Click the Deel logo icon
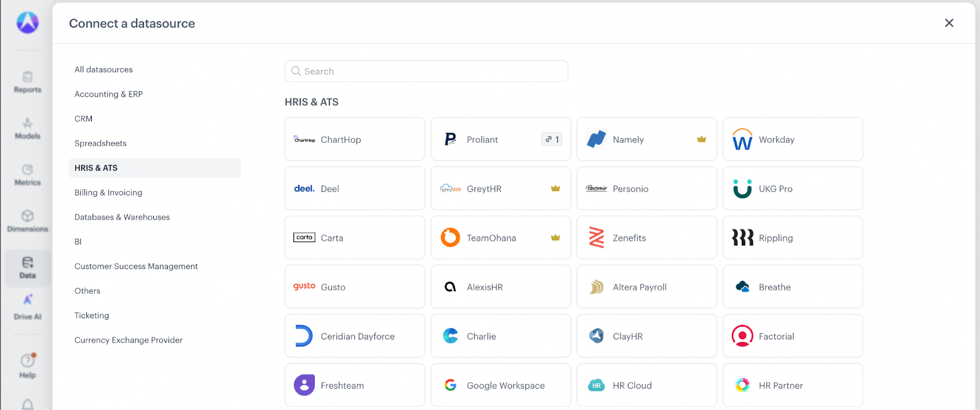The height and width of the screenshot is (410, 980). click(304, 188)
